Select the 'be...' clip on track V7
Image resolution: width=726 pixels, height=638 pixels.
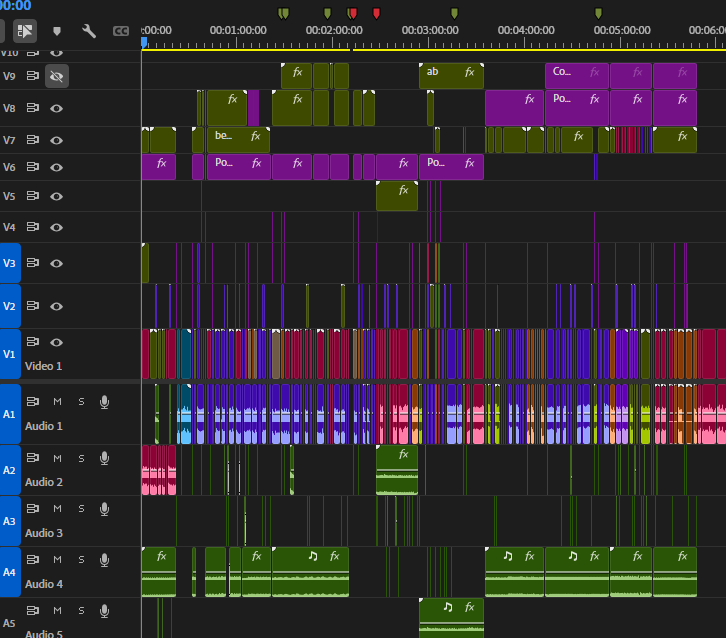(x=238, y=140)
